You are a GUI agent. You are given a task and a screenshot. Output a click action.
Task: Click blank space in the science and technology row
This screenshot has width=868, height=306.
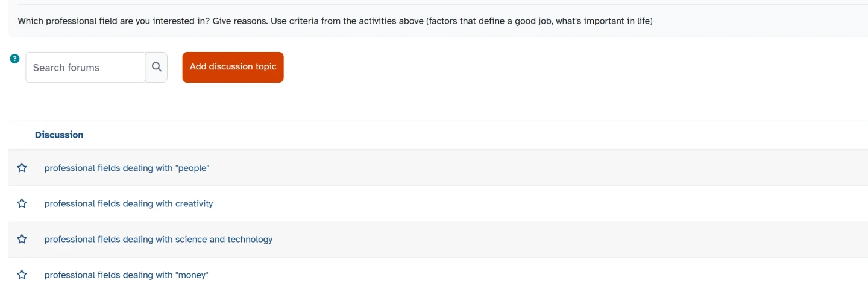[542, 239]
